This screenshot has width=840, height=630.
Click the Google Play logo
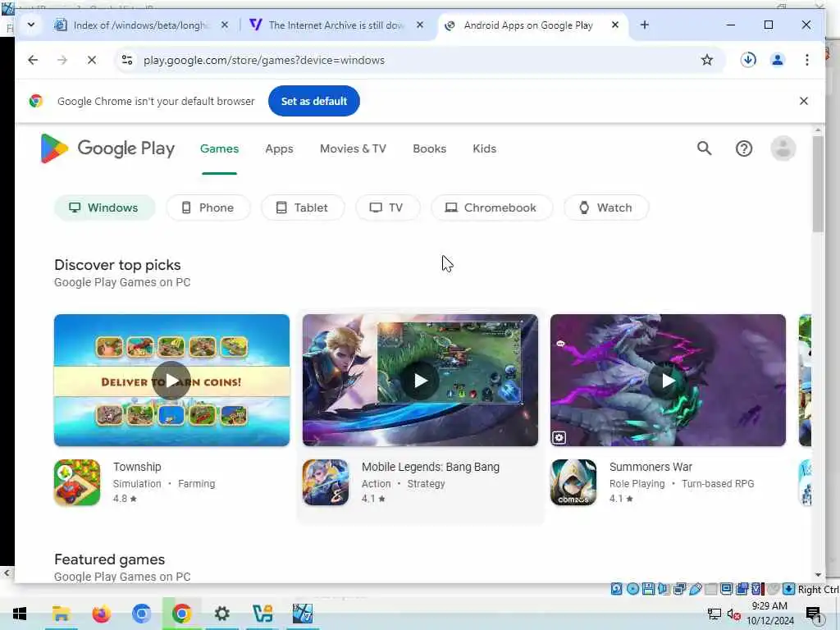coord(107,148)
